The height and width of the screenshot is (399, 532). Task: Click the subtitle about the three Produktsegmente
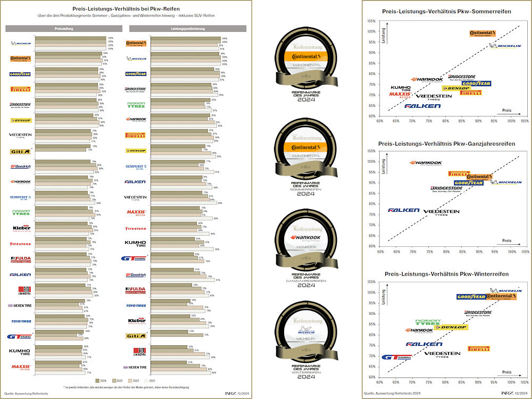click(x=126, y=15)
